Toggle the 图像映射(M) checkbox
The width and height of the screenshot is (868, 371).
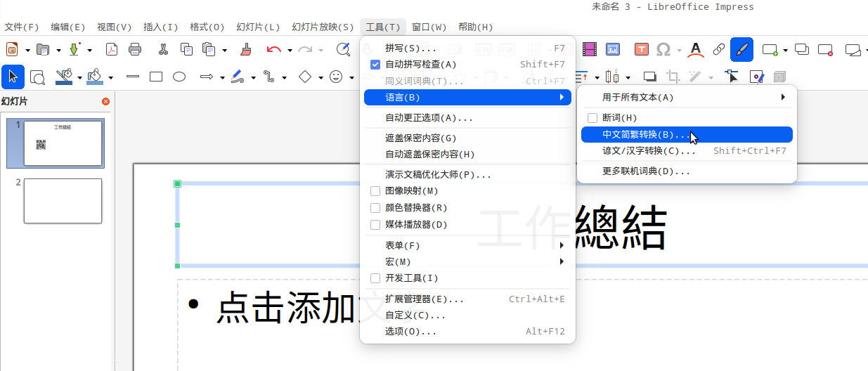click(375, 191)
